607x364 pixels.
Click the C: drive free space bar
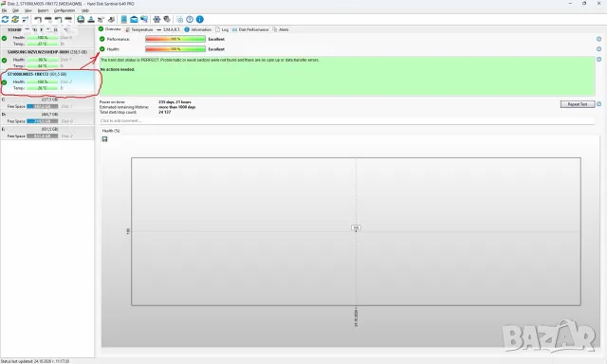pos(42,106)
